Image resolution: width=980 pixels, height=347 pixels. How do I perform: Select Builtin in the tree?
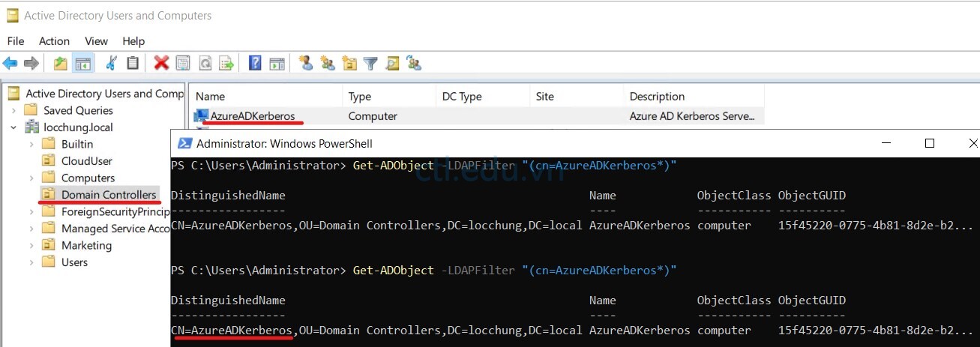point(77,144)
